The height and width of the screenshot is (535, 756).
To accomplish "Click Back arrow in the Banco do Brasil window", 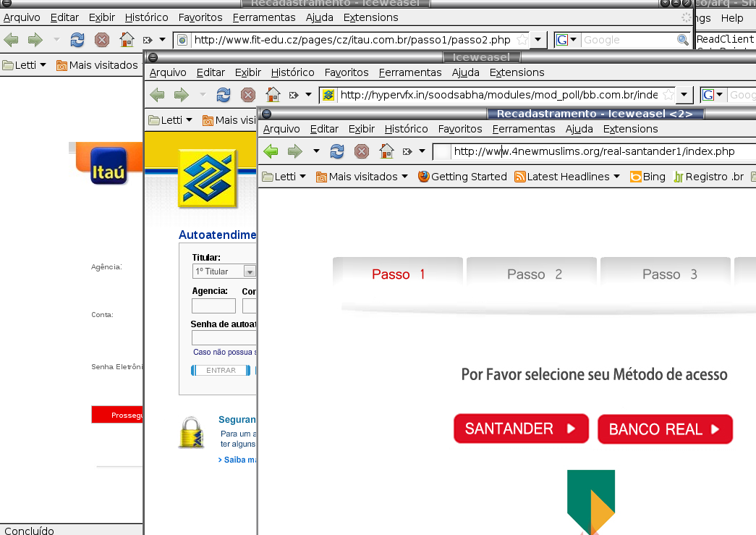I will (158, 95).
